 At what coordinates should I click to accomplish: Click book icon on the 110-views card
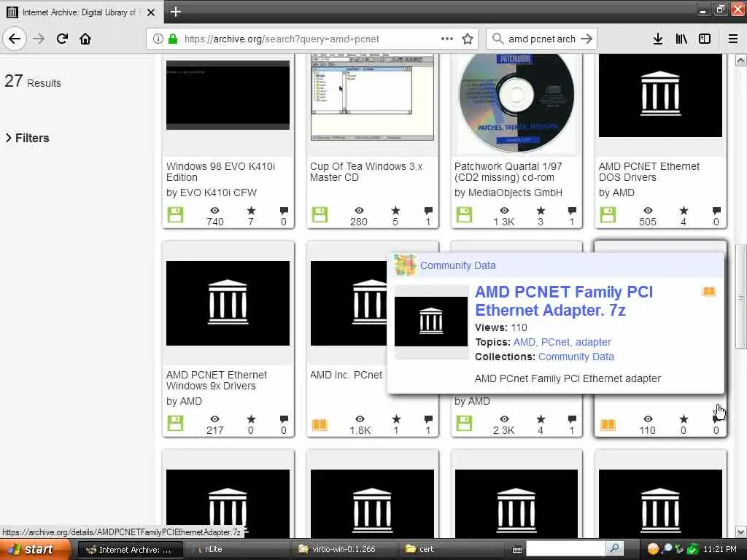click(608, 424)
